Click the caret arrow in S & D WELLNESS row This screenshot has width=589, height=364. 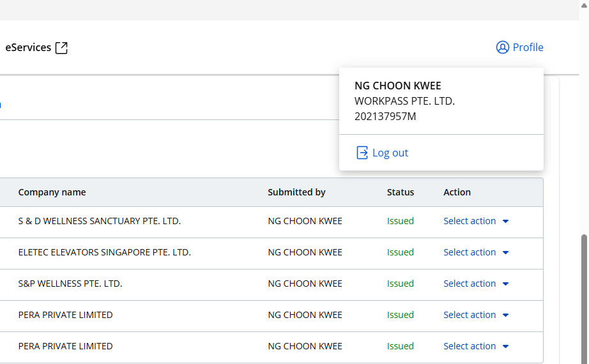(x=505, y=222)
